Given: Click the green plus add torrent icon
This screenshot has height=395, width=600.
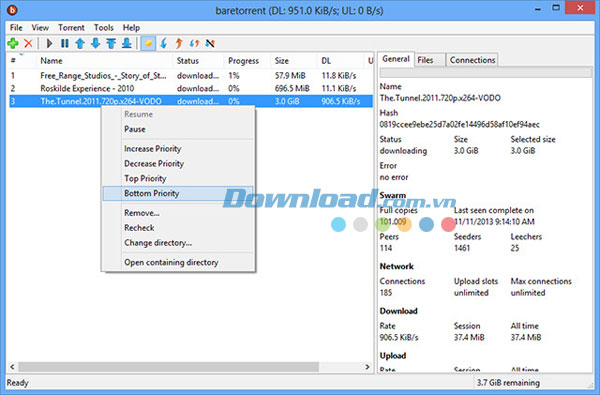Looking at the screenshot, I should 13,43.
